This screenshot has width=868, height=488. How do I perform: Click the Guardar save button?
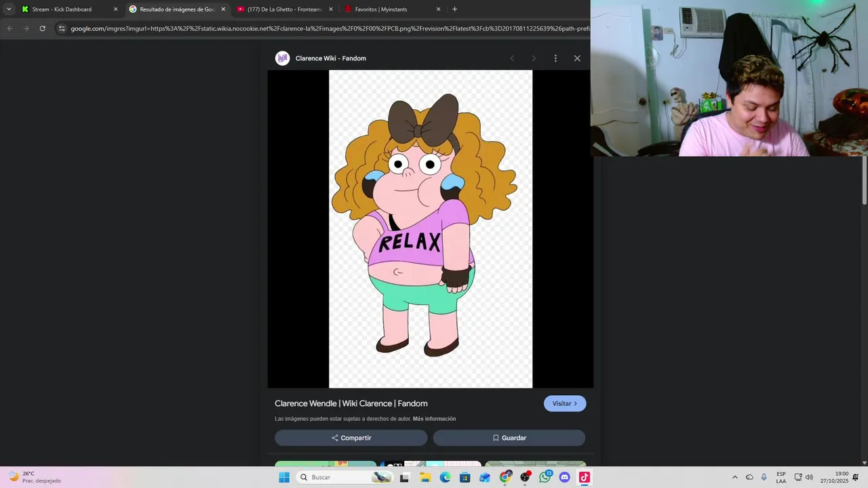[x=509, y=438]
